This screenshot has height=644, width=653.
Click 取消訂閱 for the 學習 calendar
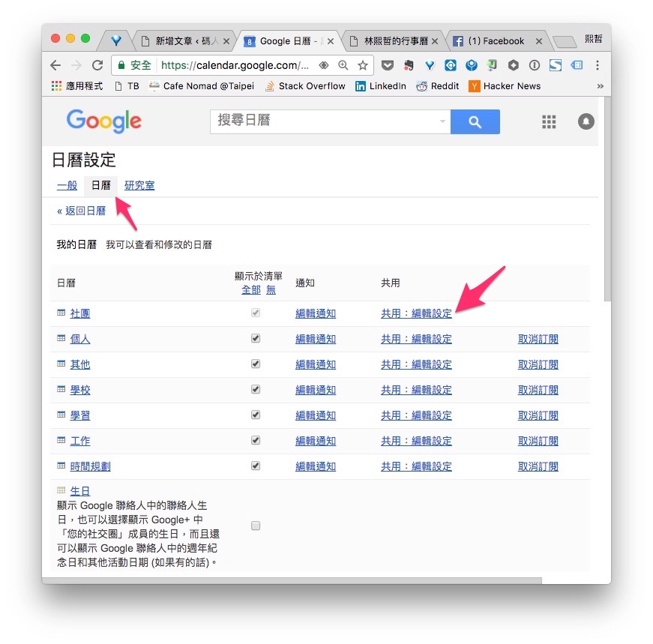pyautogui.click(x=538, y=415)
